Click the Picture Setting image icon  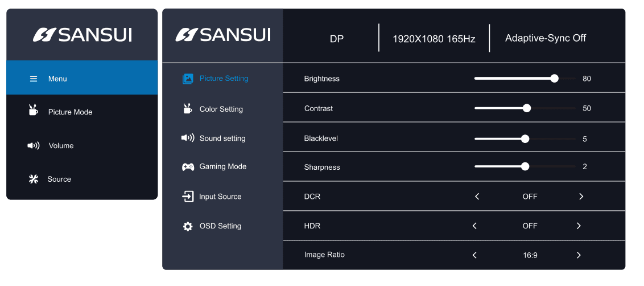tap(188, 79)
